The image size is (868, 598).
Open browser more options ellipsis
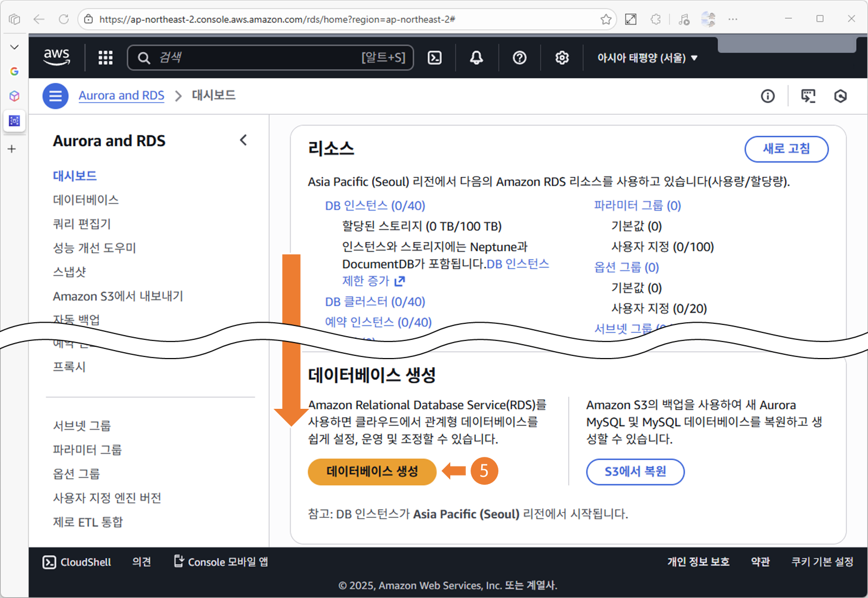(733, 19)
